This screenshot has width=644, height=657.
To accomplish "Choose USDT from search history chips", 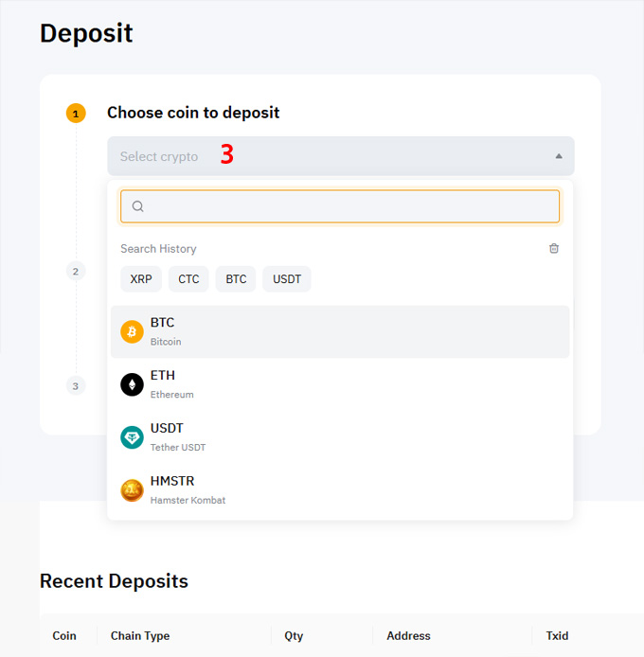I will [x=287, y=279].
